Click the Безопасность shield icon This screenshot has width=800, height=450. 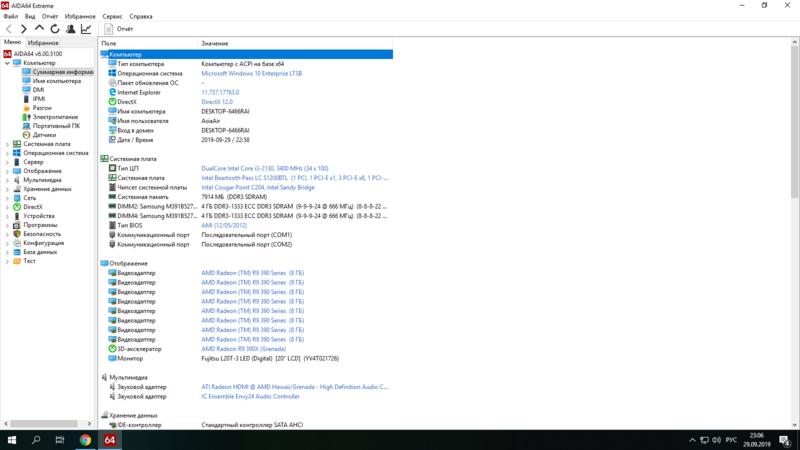pyautogui.click(x=17, y=234)
